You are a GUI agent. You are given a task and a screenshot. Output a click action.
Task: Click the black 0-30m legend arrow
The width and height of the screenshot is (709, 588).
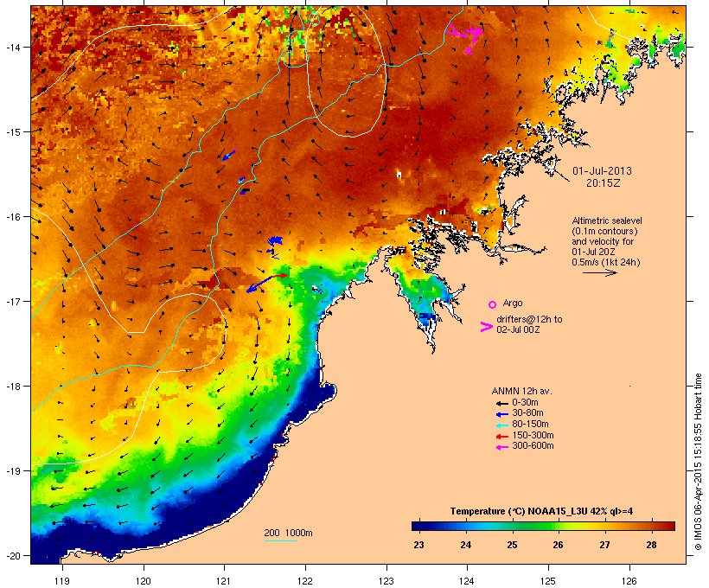click(x=502, y=403)
